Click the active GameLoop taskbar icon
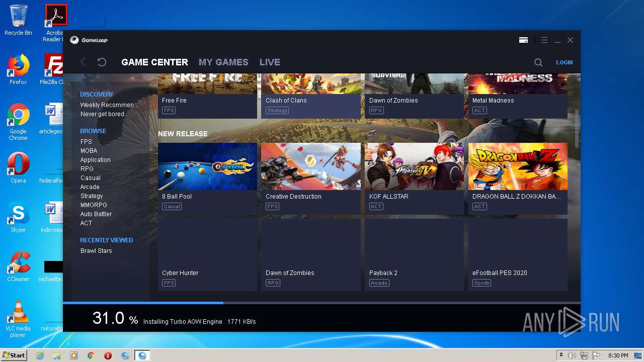This screenshot has height=362, width=644. click(x=142, y=355)
